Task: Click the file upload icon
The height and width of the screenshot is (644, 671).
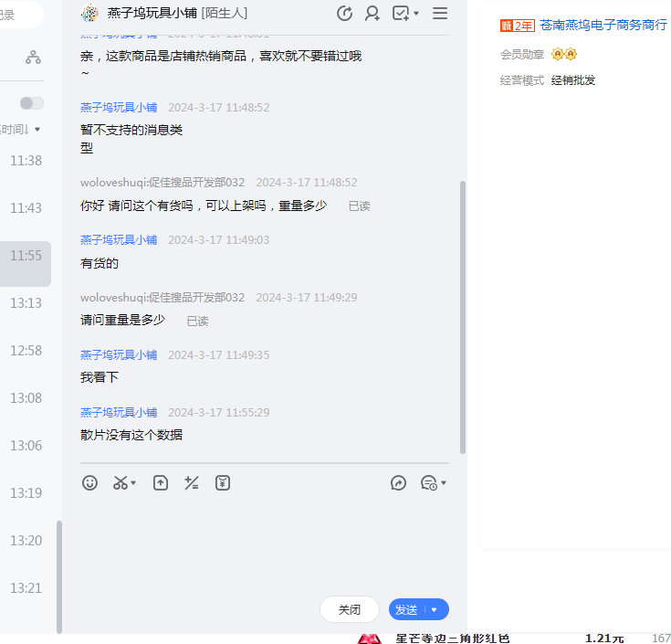Action: [x=161, y=483]
